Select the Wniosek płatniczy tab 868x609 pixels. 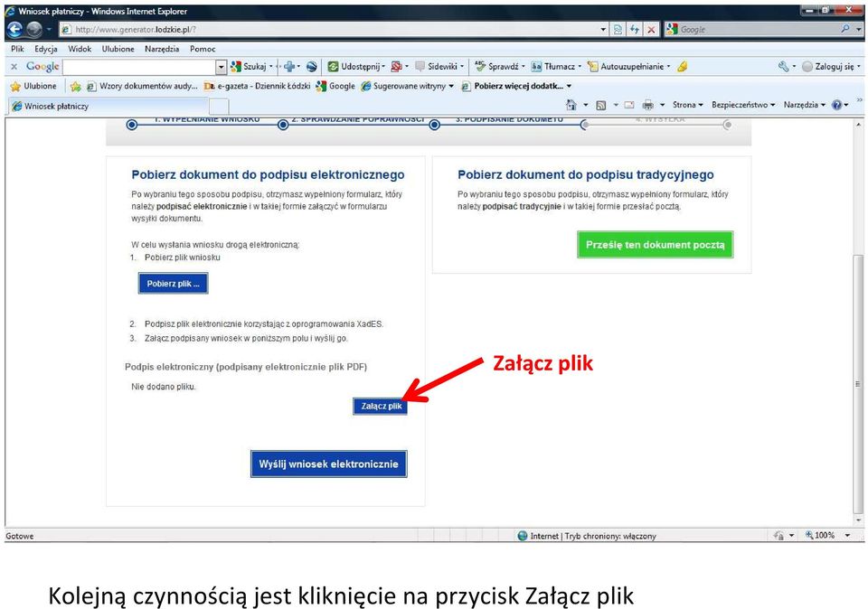108,107
